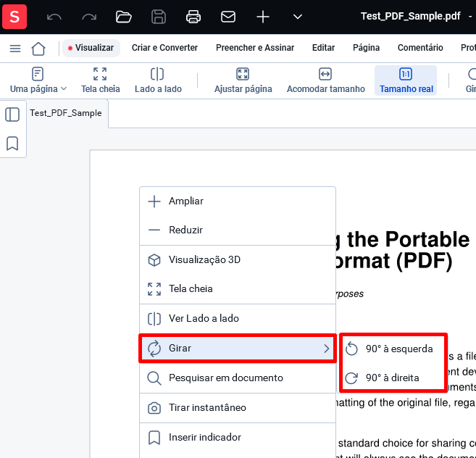Click the plus icon in title bar
Image resolution: width=476 pixels, height=458 pixels.
point(263,17)
